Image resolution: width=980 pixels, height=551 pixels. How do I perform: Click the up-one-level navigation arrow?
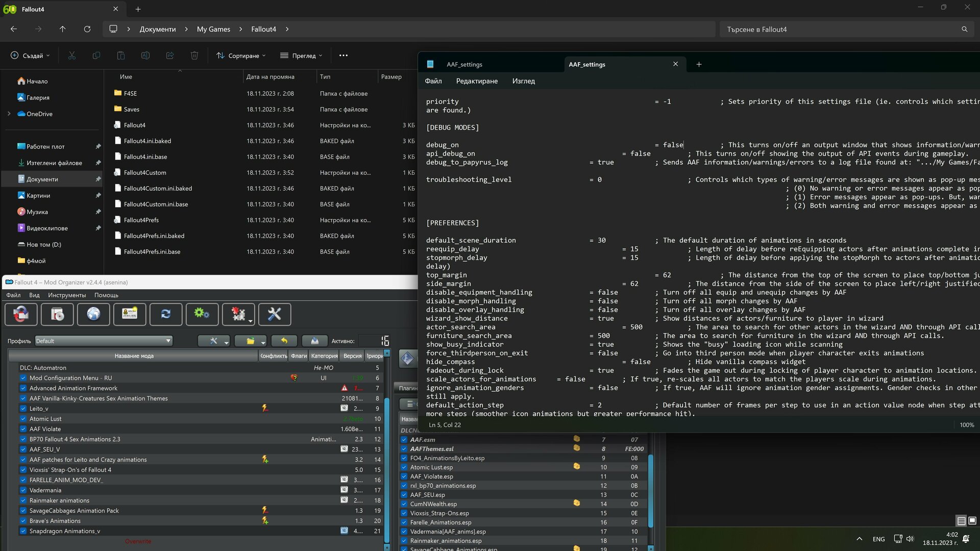[x=63, y=29]
